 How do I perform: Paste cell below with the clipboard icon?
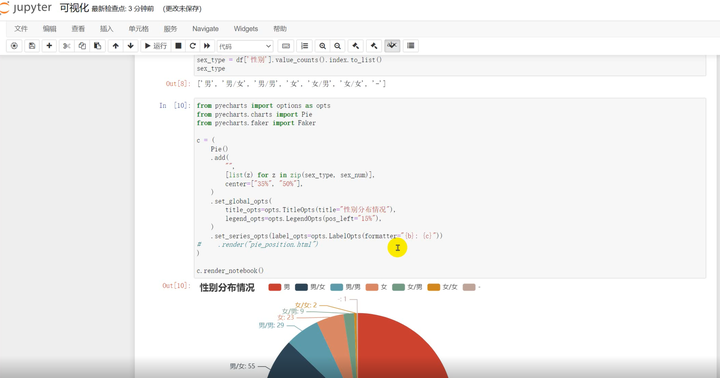point(97,46)
